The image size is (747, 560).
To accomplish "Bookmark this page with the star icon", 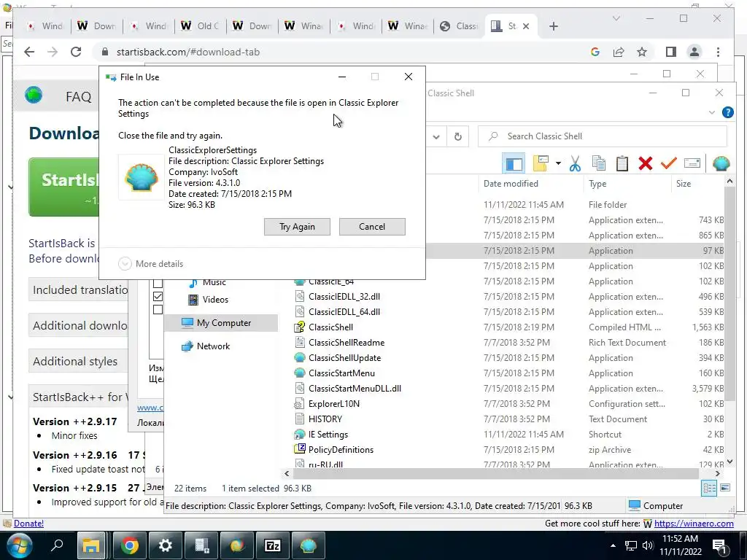I will click(642, 52).
